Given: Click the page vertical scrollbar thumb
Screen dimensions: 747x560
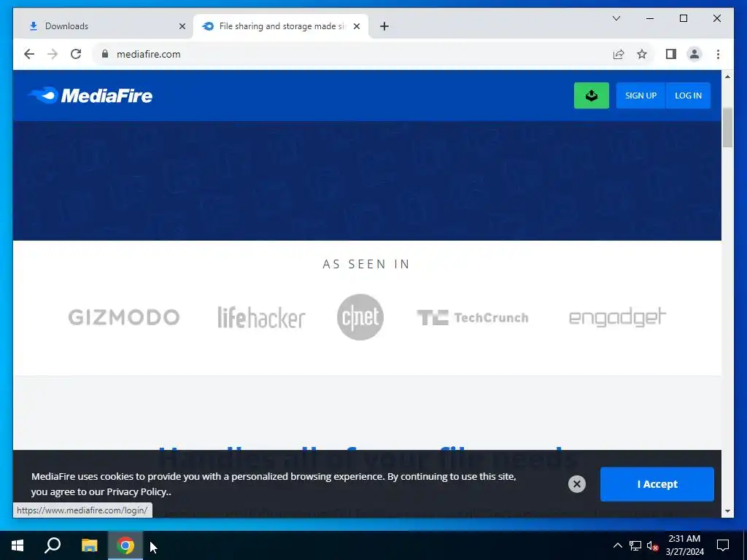Looking at the screenshot, I should (x=727, y=128).
